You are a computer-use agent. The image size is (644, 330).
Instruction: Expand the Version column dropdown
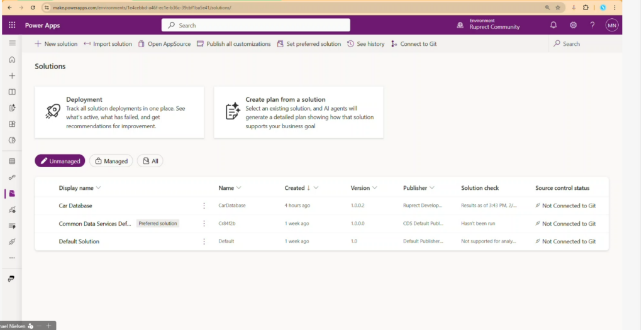point(375,188)
